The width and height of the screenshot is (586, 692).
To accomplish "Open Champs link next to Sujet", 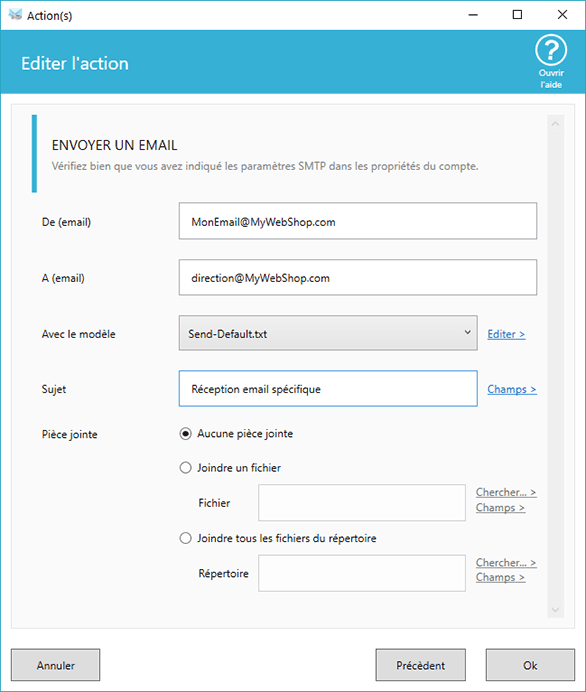I will point(512,389).
